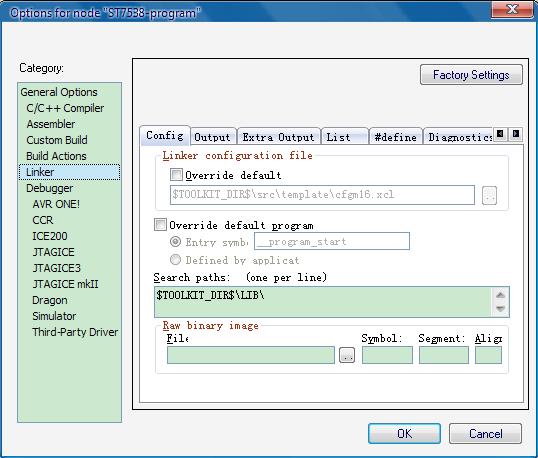538x458 pixels.
Task: Enable Override default linker config checkbox
Action: (176, 175)
